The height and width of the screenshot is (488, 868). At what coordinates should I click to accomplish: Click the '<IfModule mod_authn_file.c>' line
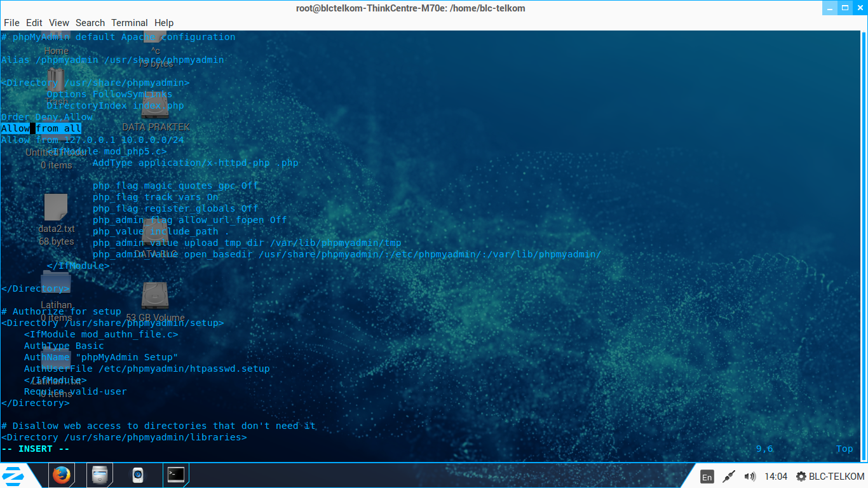(x=101, y=334)
